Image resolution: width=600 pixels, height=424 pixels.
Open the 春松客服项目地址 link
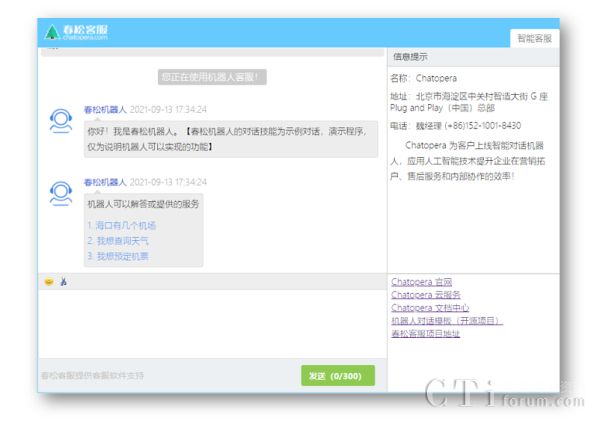(x=426, y=334)
